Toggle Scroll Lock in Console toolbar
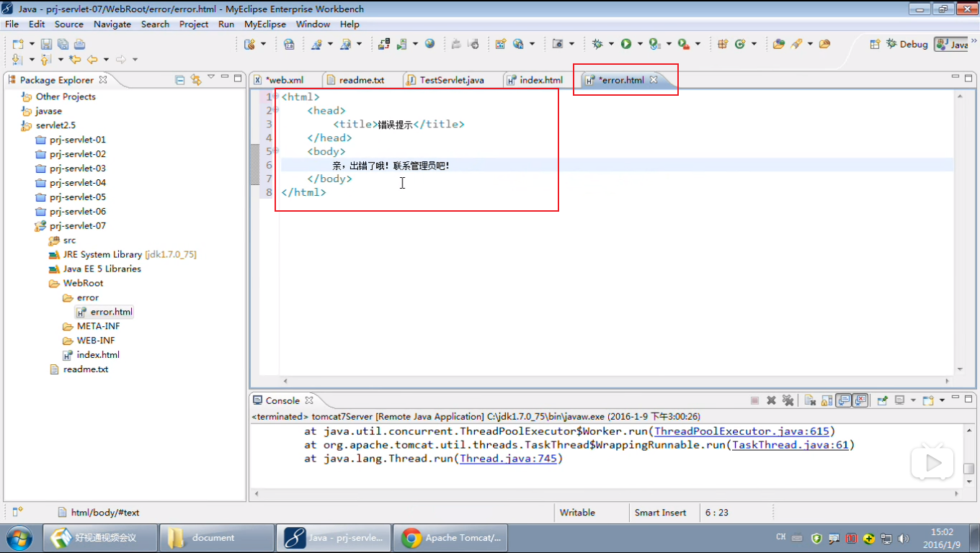This screenshot has height=553, width=980. pyautogui.click(x=827, y=400)
